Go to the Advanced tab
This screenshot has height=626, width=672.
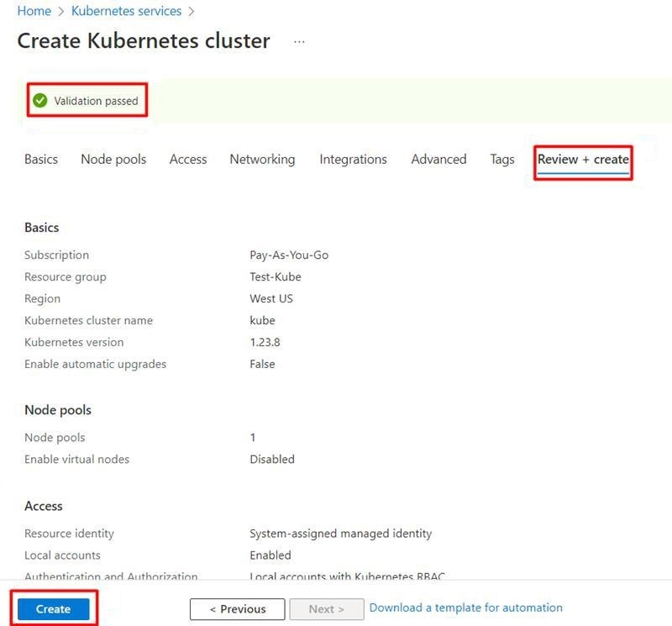coord(438,159)
